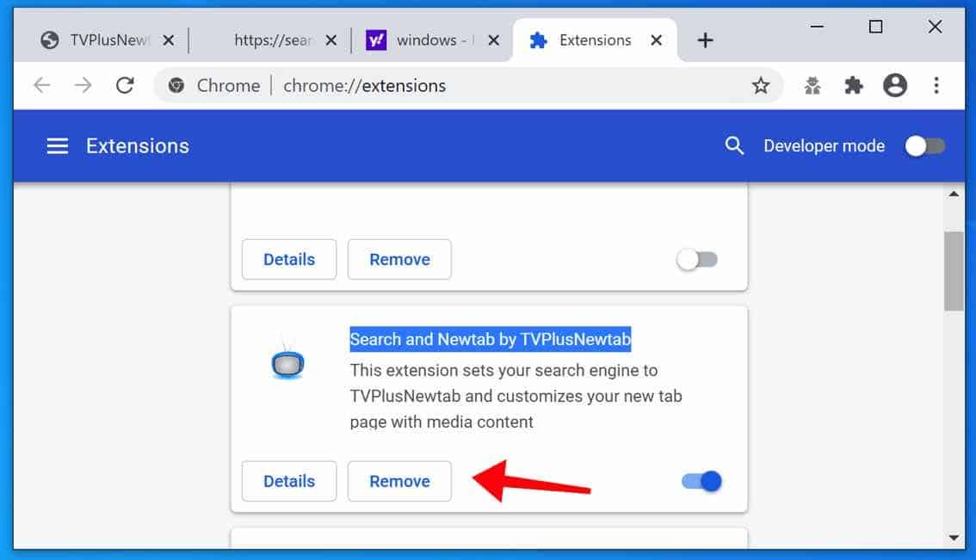Minimize the Chrome window
The image size is (976, 560).
pyautogui.click(x=817, y=27)
